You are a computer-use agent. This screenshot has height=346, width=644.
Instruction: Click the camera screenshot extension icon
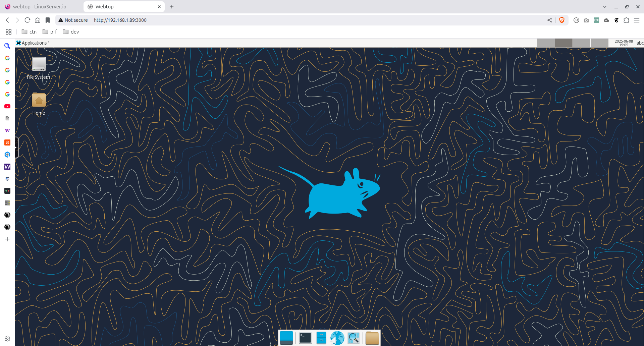point(586,20)
